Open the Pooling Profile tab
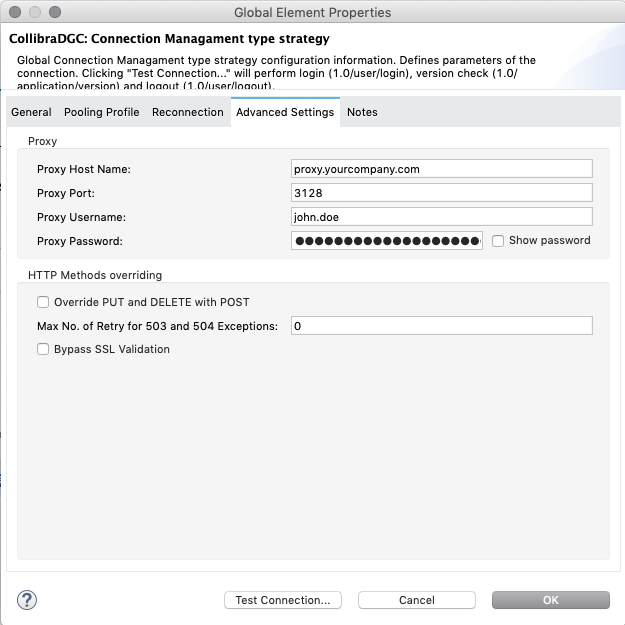Image resolution: width=625 pixels, height=625 pixels. tap(101, 112)
